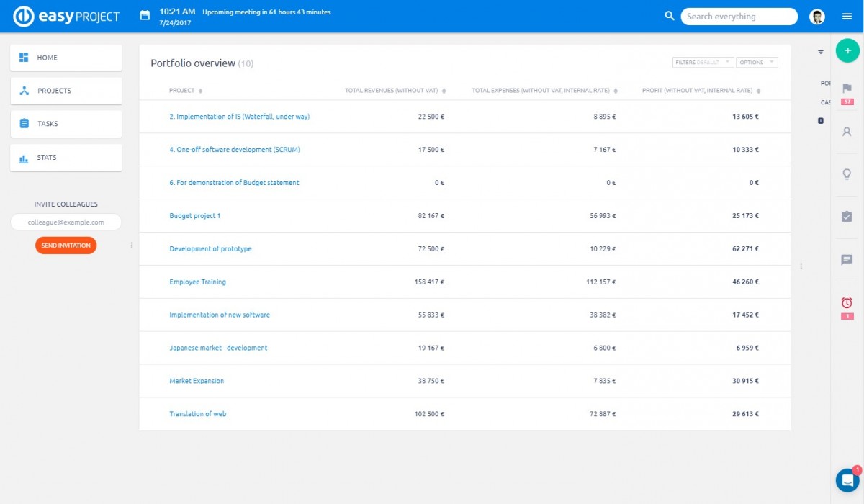Open the Employee Training project link
864x504 pixels.
coord(197,282)
